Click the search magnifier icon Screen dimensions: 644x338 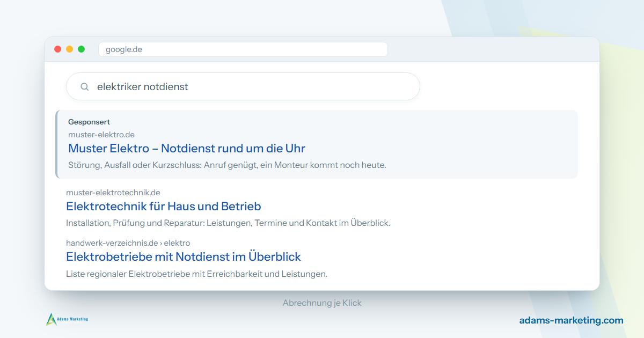[84, 87]
